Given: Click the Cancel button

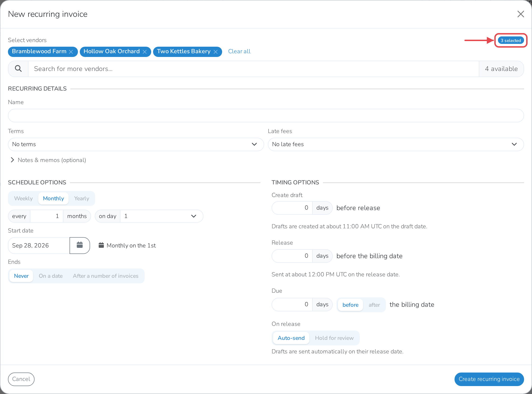Looking at the screenshot, I should tap(21, 379).
